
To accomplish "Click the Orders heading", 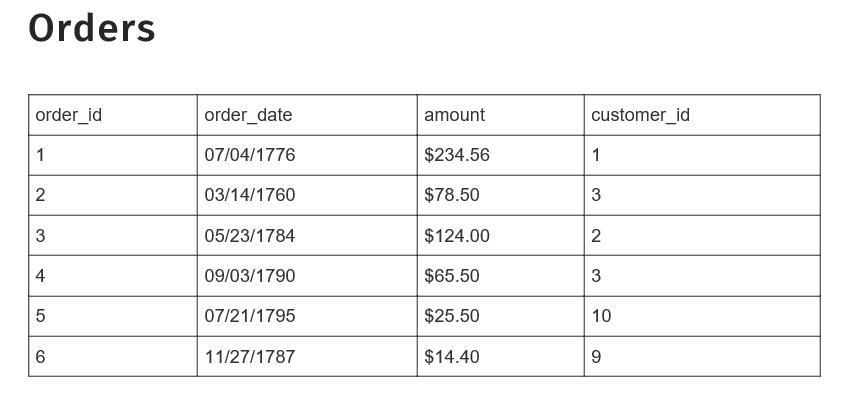I will [92, 29].
